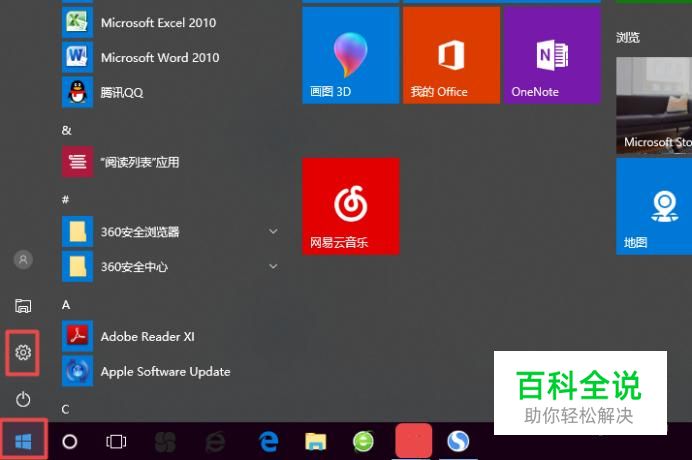Image resolution: width=692 pixels, height=460 pixels.
Task: Expand the 360安全浏览器 folder chevron
Action: 273,231
